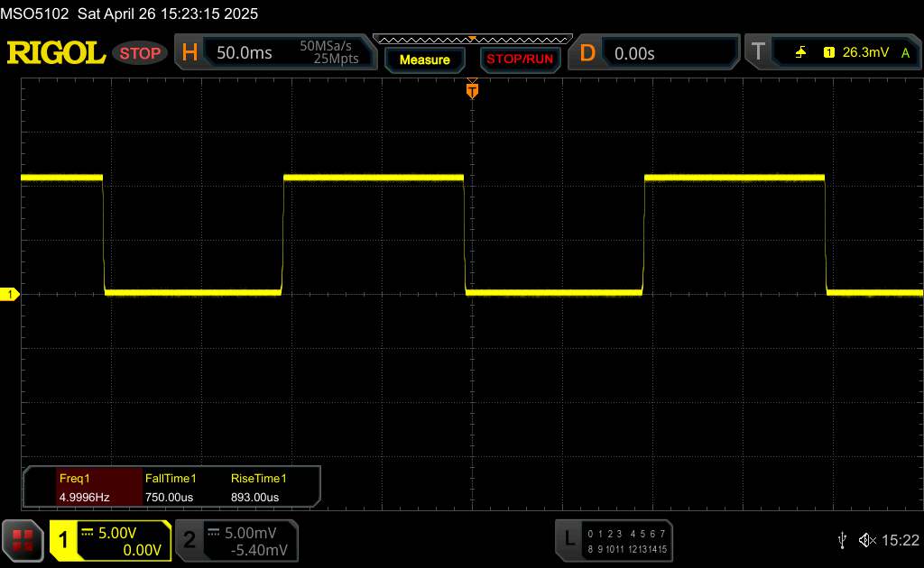Toggle channel 1 button
Image resolution: width=924 pixels, height=568 pixels.
(63, 540)
